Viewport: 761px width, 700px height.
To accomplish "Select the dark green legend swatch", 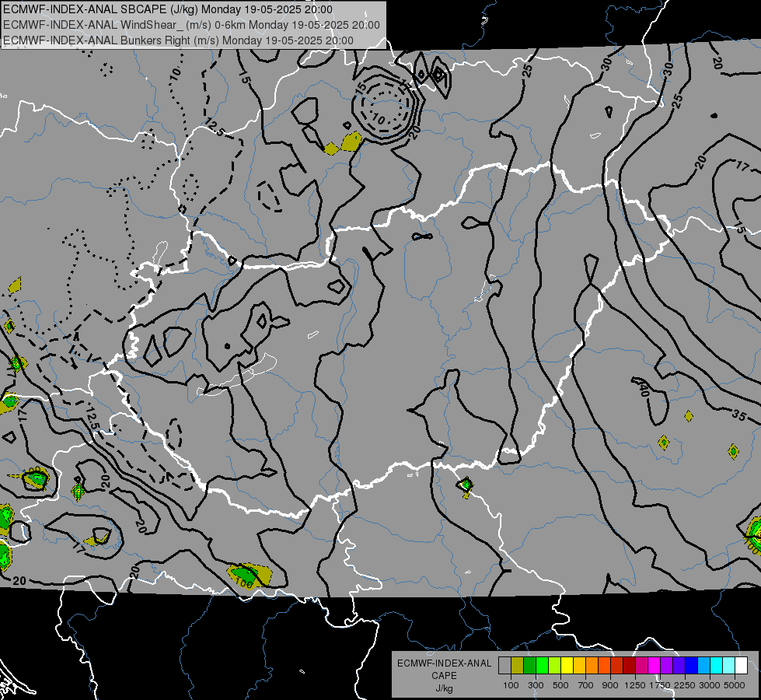I will point(529,665).
